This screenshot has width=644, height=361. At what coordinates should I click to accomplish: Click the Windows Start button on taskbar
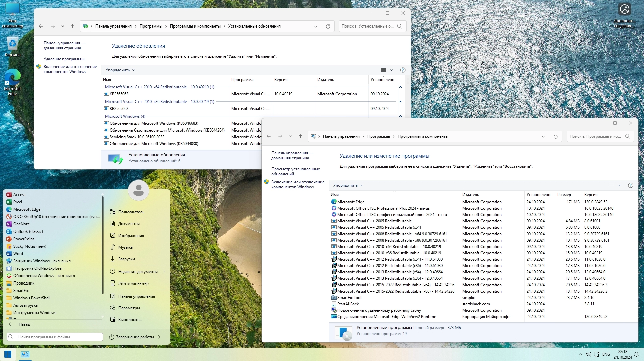click(x=8, y=354)
